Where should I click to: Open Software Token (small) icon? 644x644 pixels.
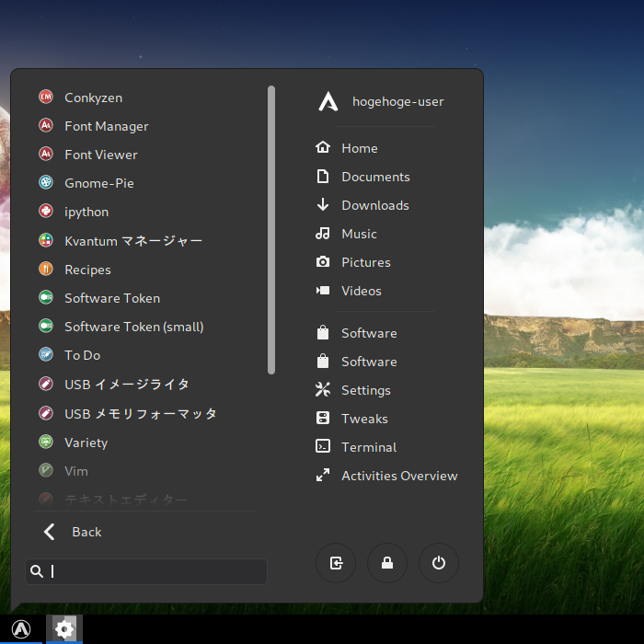pos(46,326)
